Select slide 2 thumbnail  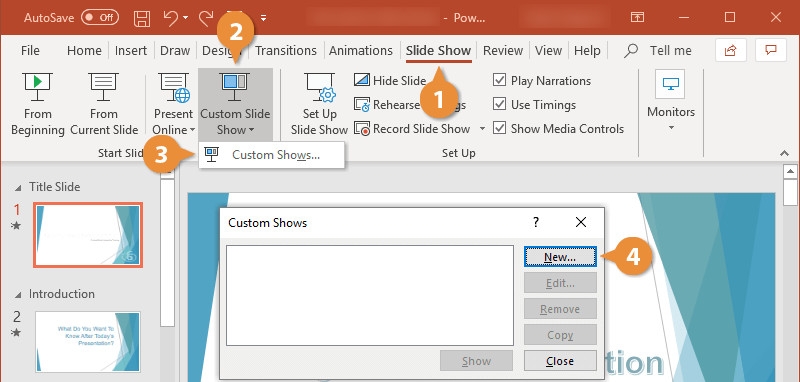point(88,341)
